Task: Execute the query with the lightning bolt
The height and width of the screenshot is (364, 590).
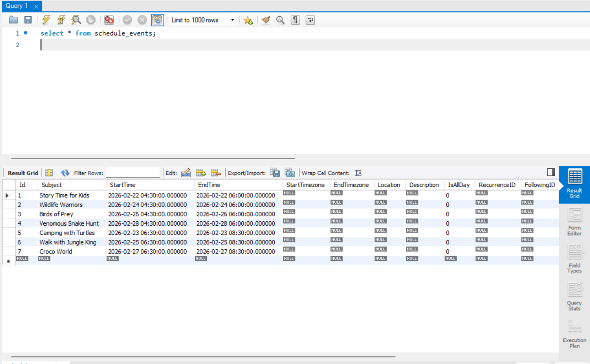Action: 46,20
